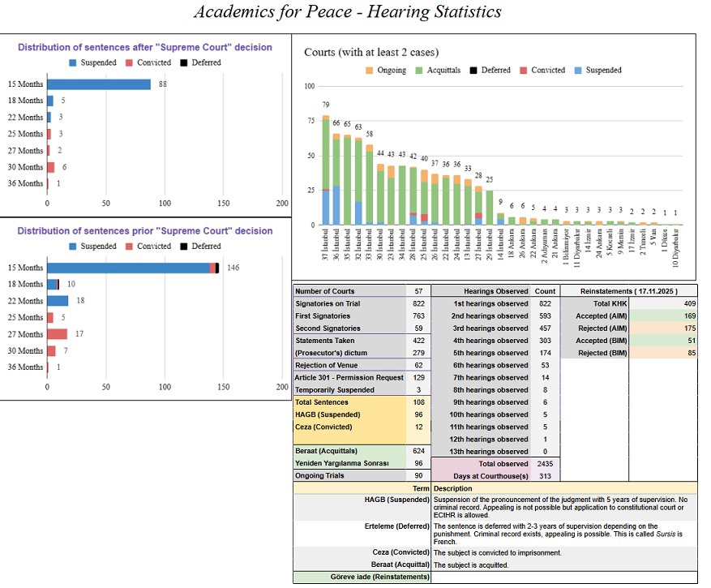Select the Göreve iade (Reinstatements) term cell
The image size is (711, 588).
pos(362,577)
